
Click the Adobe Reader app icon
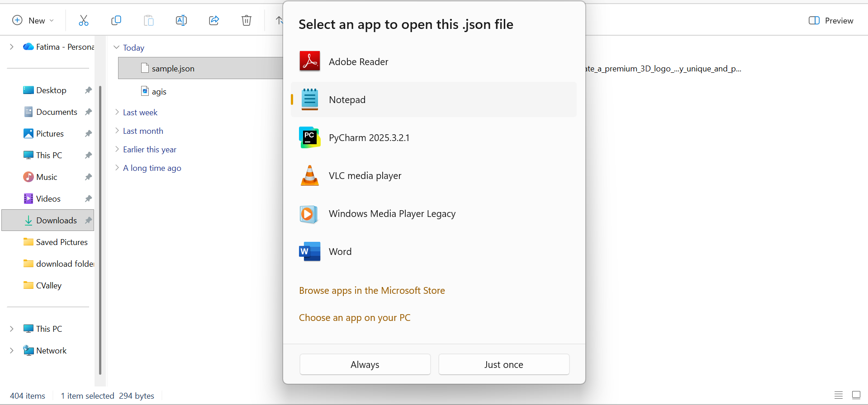pyautogui.click(x=310, y=61)
